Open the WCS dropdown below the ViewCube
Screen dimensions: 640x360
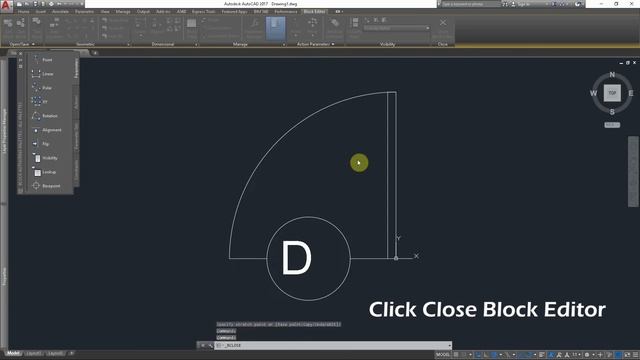pyautogui.click(x=612, y=125)
